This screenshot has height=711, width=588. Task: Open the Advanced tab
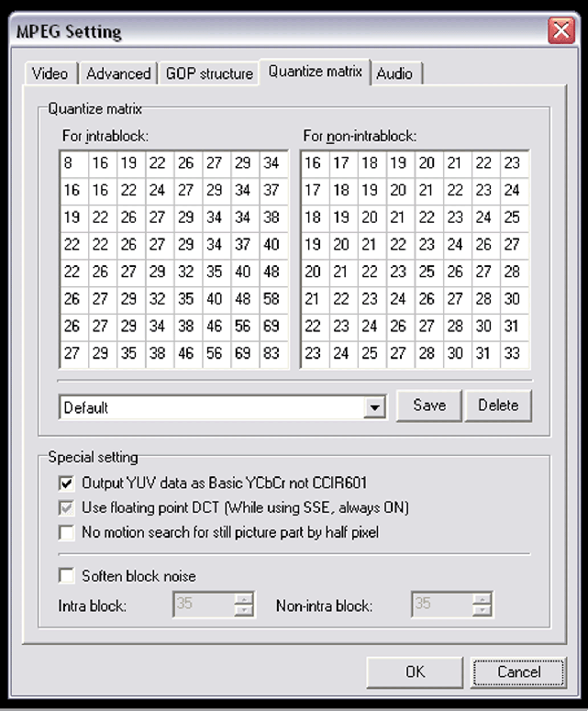tap(118, 73)
